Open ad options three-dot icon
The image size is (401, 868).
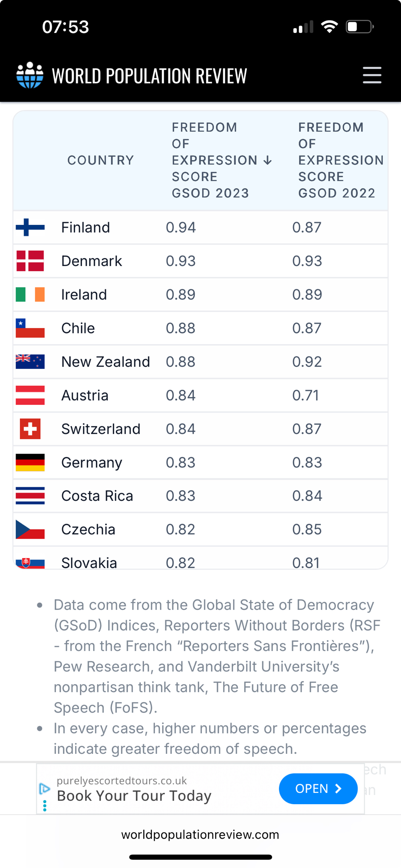(45, 806)
